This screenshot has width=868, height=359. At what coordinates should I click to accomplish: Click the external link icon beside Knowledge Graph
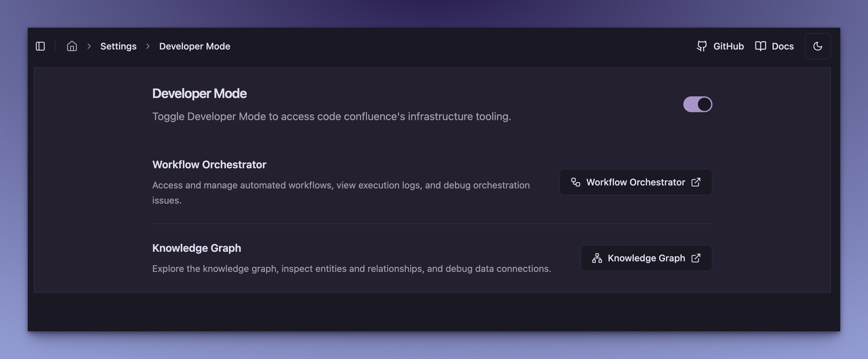[695, 258]
